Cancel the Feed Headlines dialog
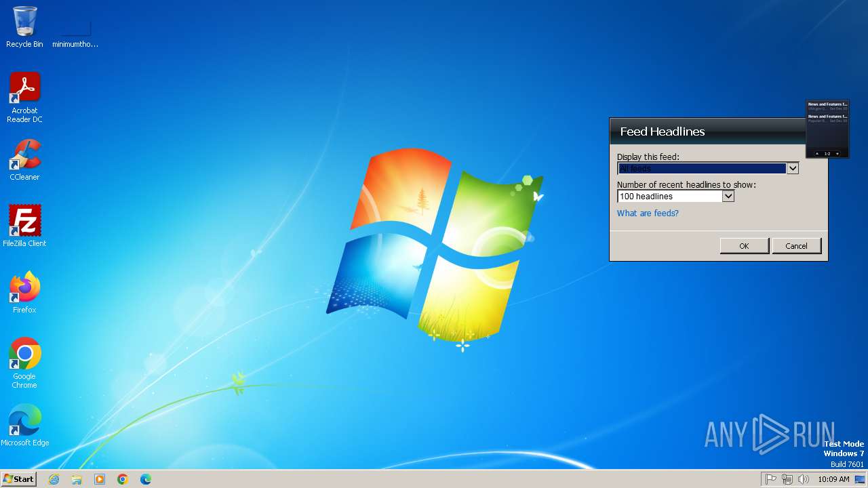Viewport: 868px width, 488px height. click(x=796, y=245)
